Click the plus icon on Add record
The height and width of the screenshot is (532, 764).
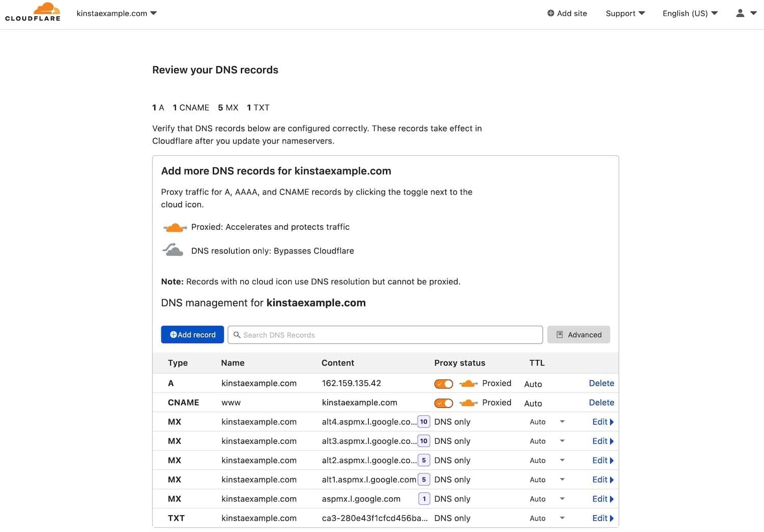tap(173, 334)
